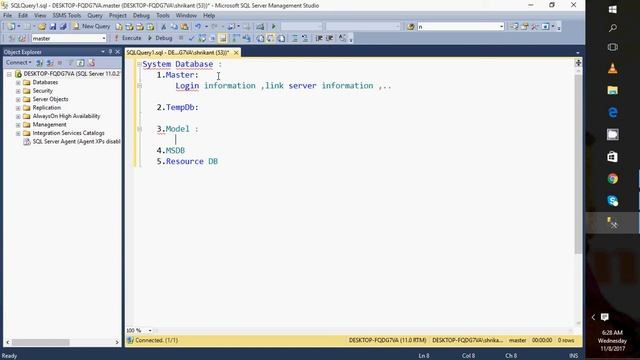
Task: Open the Query menu
Action: [95, 16]
